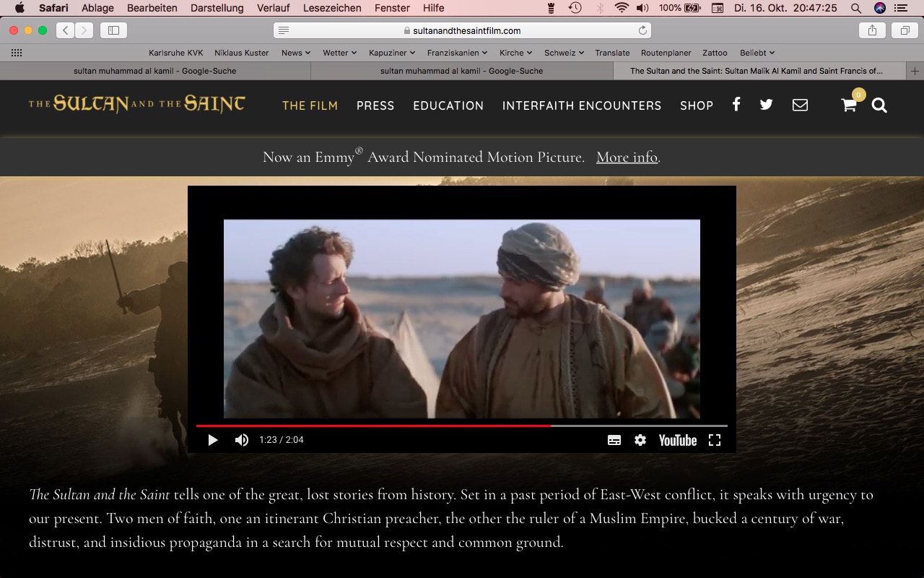
Task: Seek on the video progress bar
Action: 462,426
